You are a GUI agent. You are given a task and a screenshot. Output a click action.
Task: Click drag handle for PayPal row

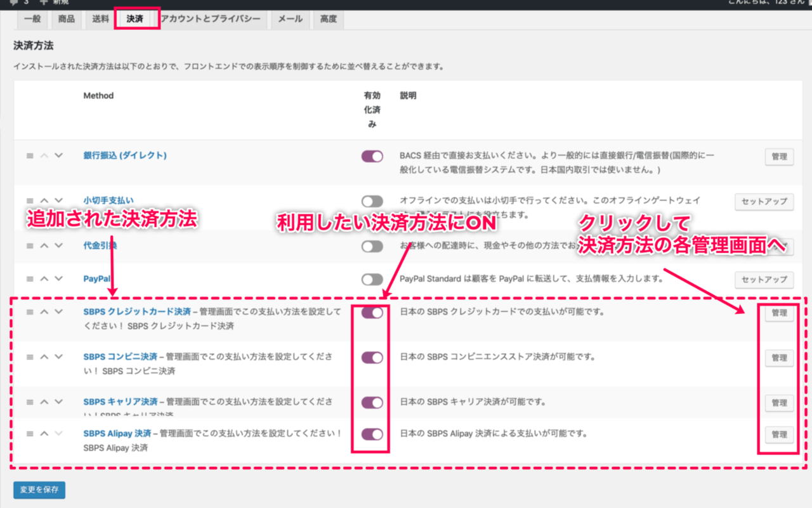click(x=30, y=279)
